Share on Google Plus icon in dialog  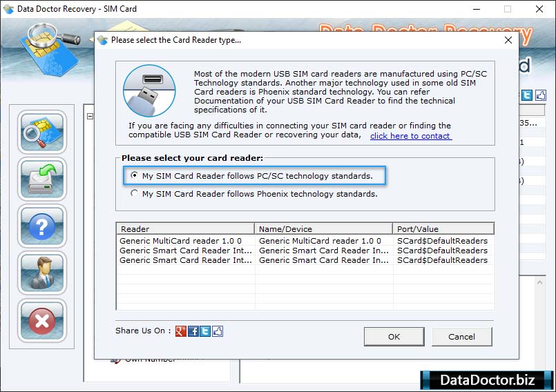click(x=180, y=331)
